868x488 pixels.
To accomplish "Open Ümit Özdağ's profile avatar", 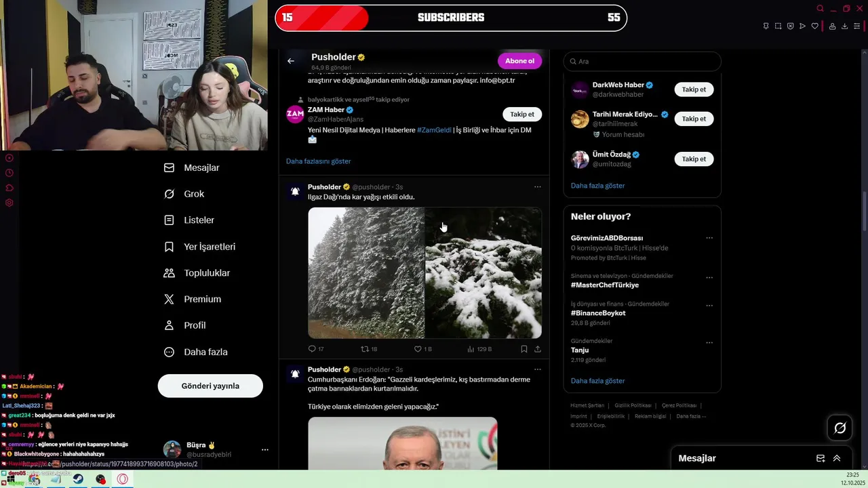I will coord(580,159).
